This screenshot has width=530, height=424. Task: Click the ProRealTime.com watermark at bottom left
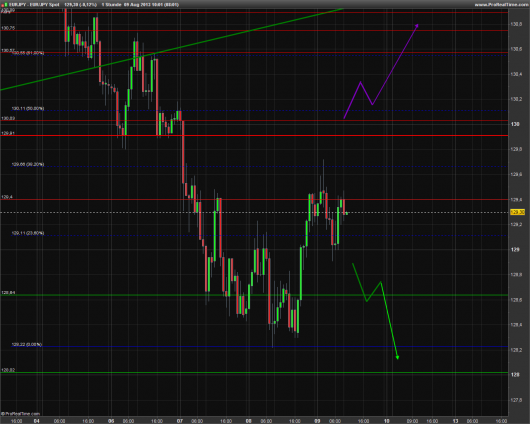pyautogui.click(x=20, y=414)
